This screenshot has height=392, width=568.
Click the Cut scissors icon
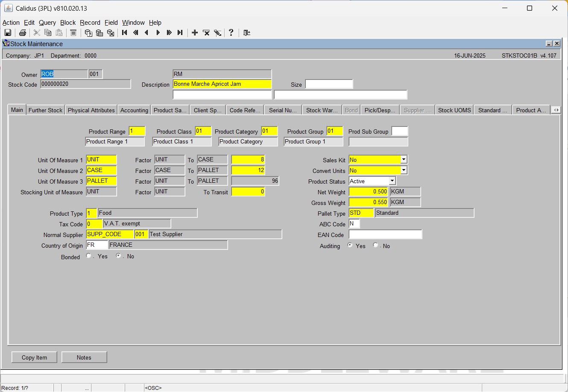(37, 32)
